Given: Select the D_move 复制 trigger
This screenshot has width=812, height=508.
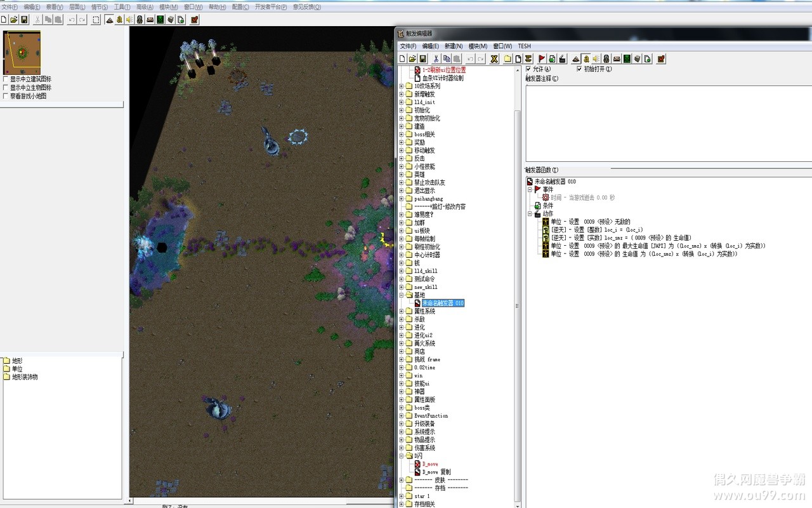Looking at the screenshot, I should (x=436, y=472).
